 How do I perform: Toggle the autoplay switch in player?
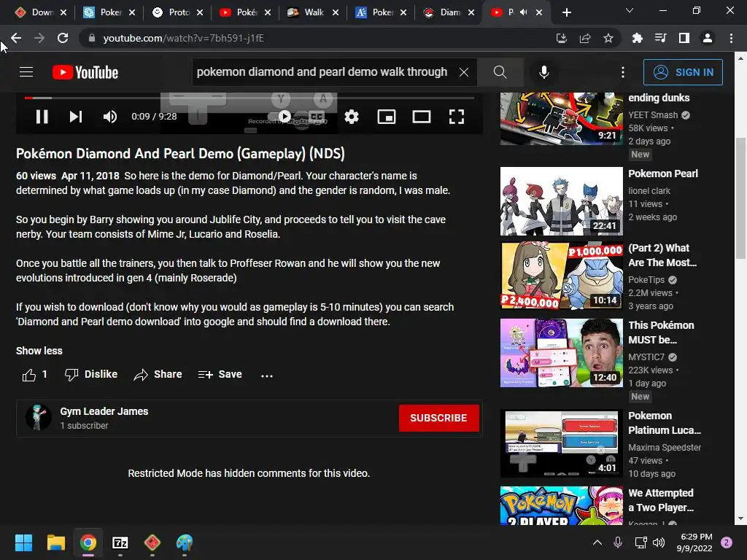(x=285, y=117)
